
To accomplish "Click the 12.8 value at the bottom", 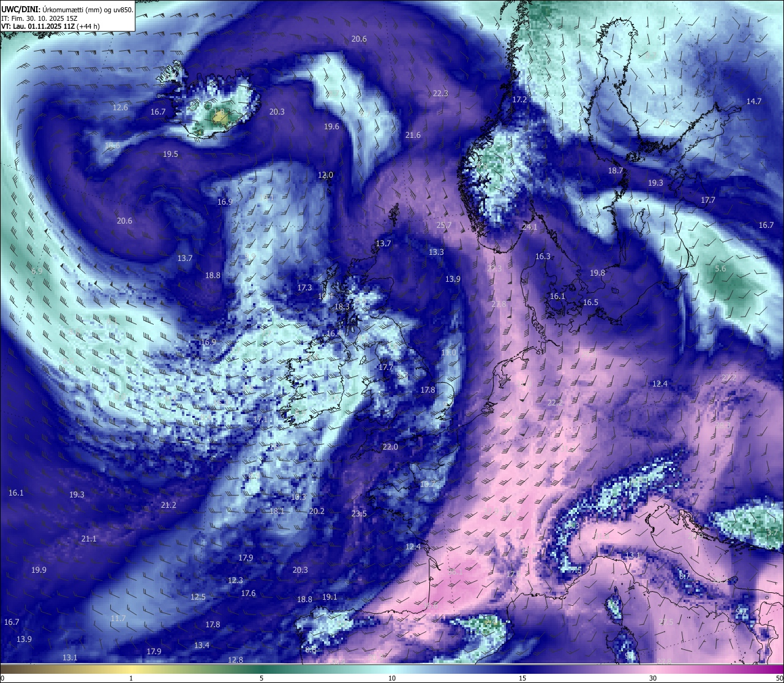I will coord(235,660).
